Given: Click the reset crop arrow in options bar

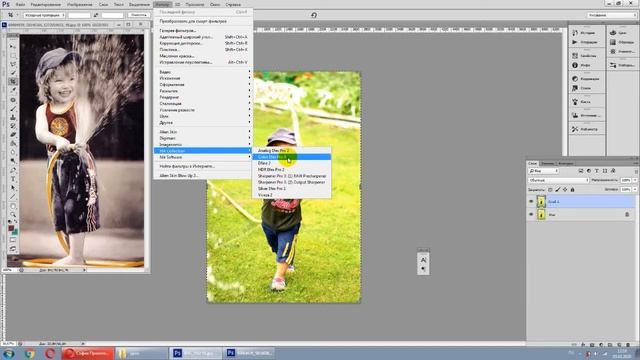Looking at the screenshot, I should 313,15.
